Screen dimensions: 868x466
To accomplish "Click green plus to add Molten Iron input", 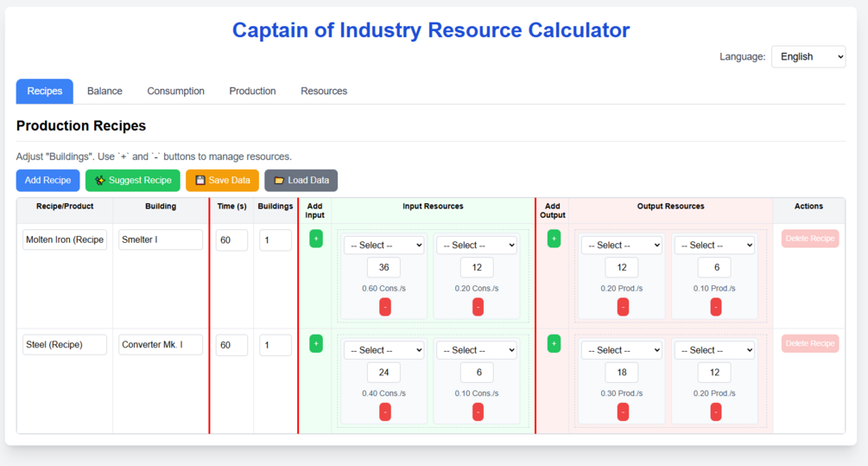I will tap(316, 239).
